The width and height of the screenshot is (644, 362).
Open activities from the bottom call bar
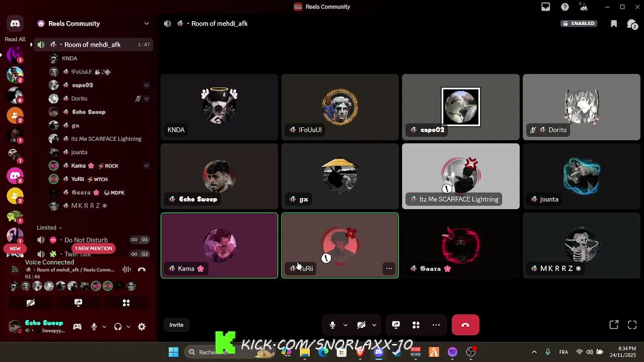416,325
